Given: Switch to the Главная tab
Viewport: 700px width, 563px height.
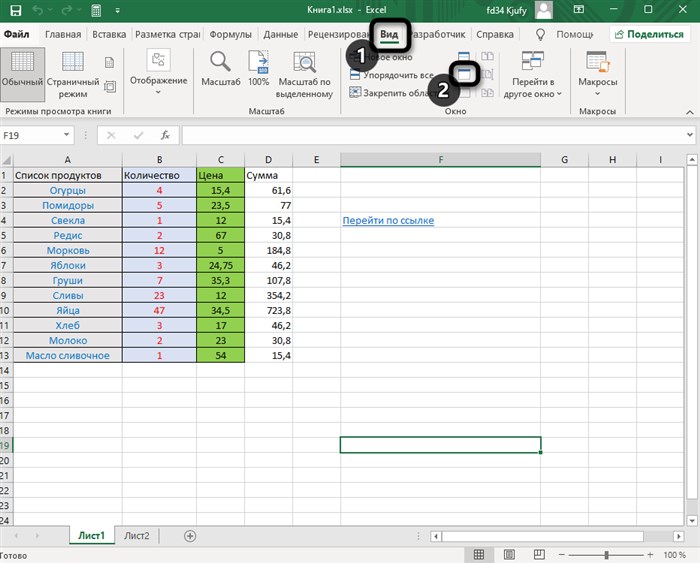Looking at the screenshot, I should [63, 34].
